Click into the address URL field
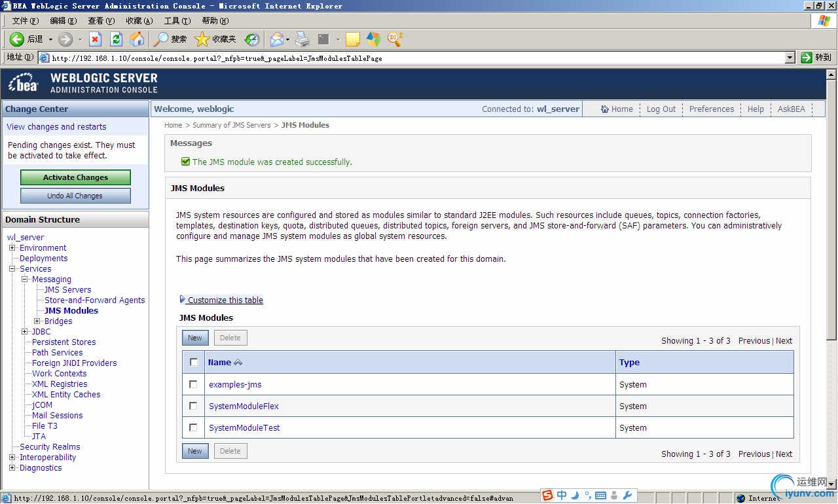Viewport: 838px width, 504px height. point(418,58)
